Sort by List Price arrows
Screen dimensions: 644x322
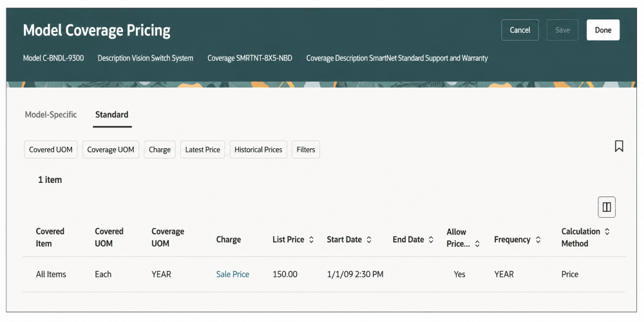pos(311,240)
